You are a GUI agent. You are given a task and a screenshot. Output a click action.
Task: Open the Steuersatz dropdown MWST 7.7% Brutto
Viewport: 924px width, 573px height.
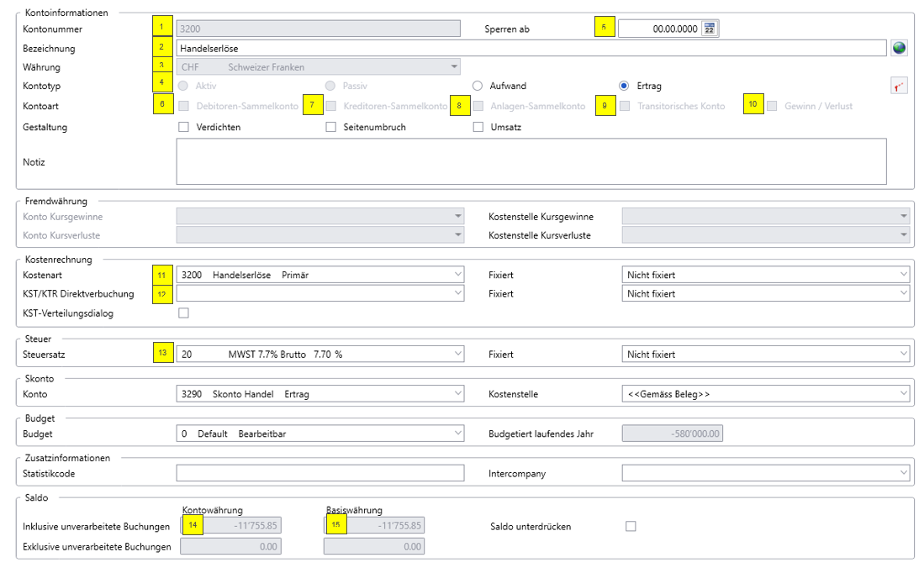tap(320, 354)
